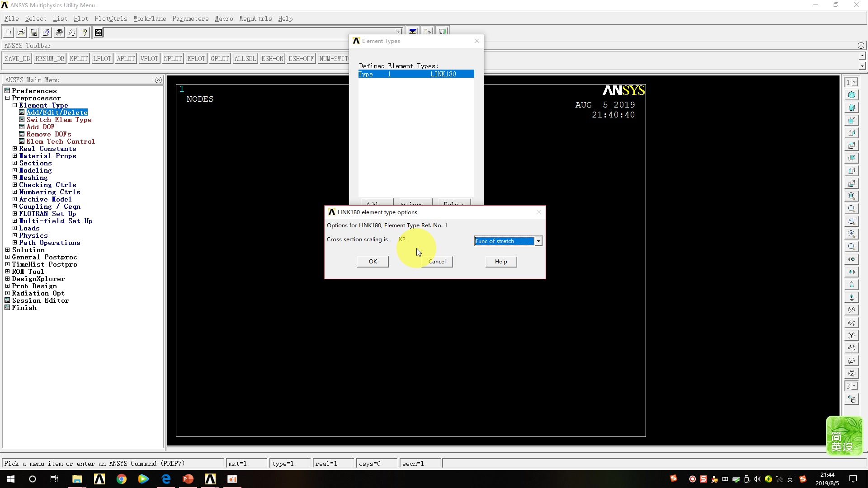Click the Open ANSYS File icon
The width and height of the screenshot is (868, 488).
point(21,33)
